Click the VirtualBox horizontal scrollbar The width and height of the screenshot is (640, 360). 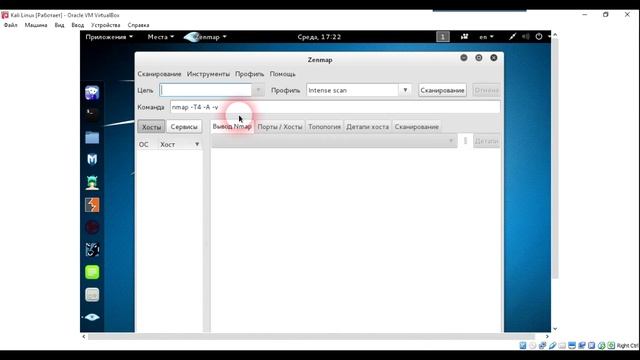[311, 337]
